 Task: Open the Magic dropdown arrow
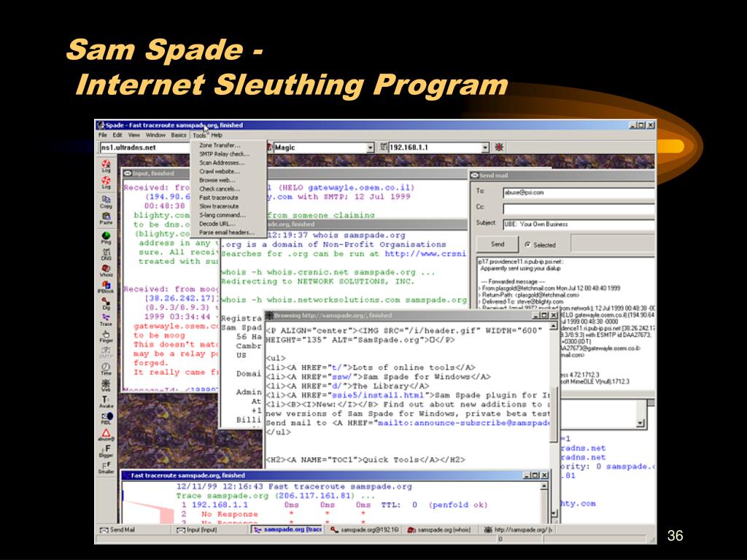coord(371,147)
